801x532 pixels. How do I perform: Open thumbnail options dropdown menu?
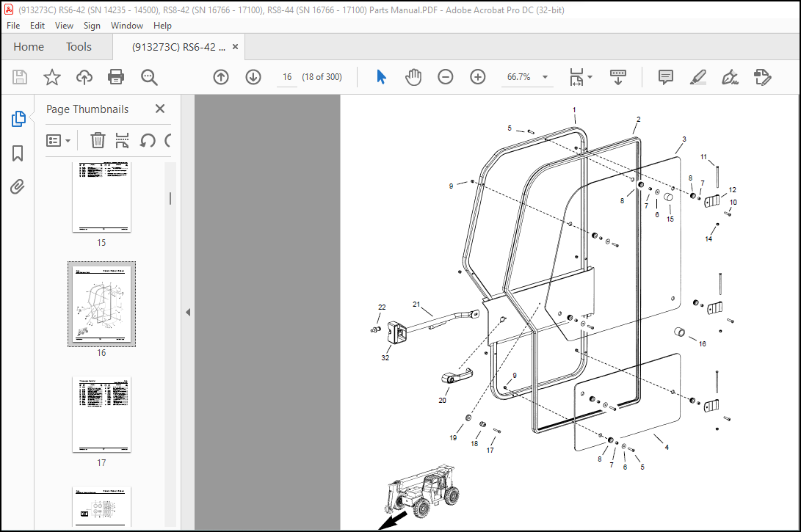click(x=58, y=140)
